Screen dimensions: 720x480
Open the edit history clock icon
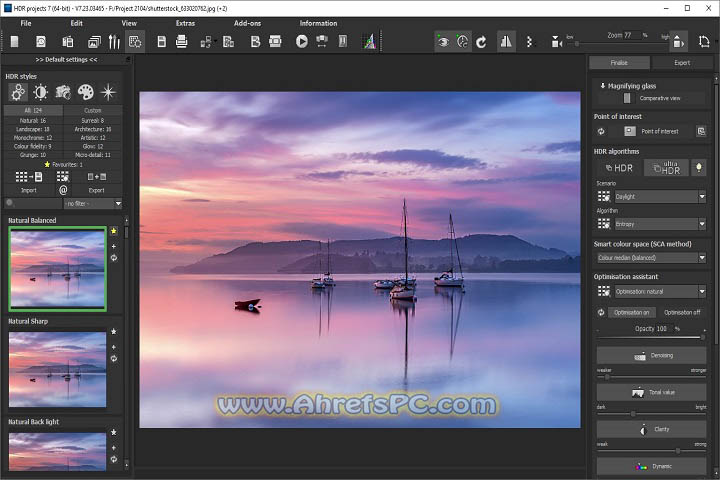pyautogui.click(x=40, y=42)
